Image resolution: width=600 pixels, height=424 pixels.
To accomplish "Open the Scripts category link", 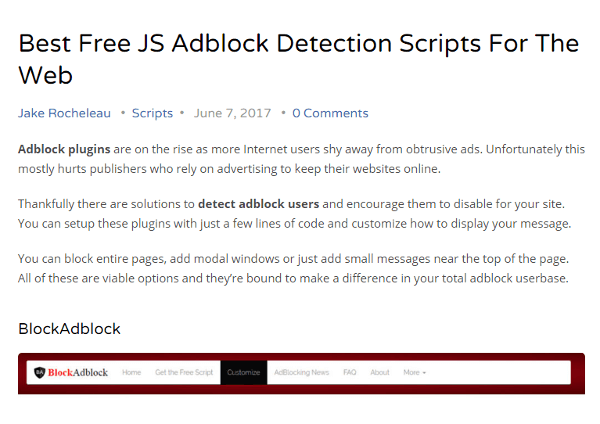I will (x=152, y=113).
